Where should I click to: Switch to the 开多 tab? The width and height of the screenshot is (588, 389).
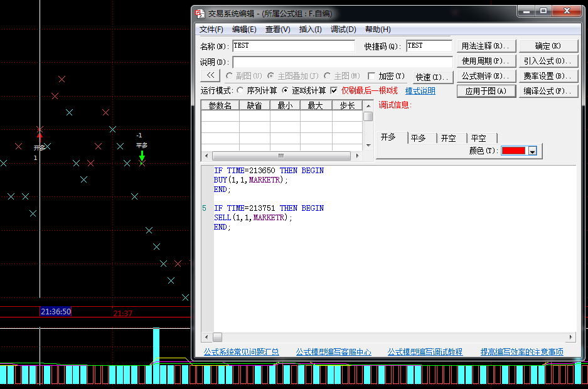(x=388, y=137)
